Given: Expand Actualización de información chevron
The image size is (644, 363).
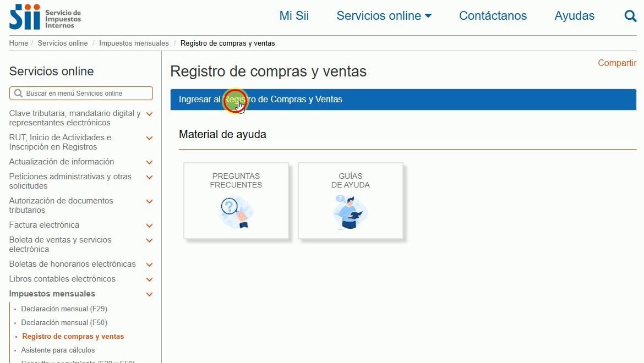Looking at the screenshot, I should (x=150, y=162).
